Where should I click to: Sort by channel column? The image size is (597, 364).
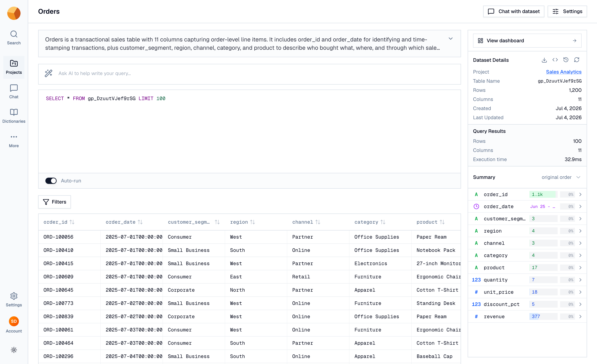click(x=318, y=222)
